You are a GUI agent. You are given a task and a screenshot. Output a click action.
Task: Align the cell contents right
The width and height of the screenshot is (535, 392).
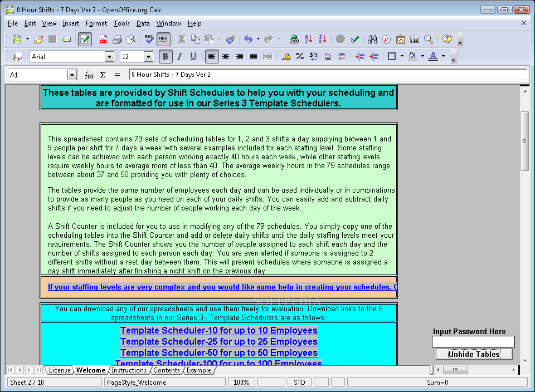pyautogui.click(x=240, y=57)
